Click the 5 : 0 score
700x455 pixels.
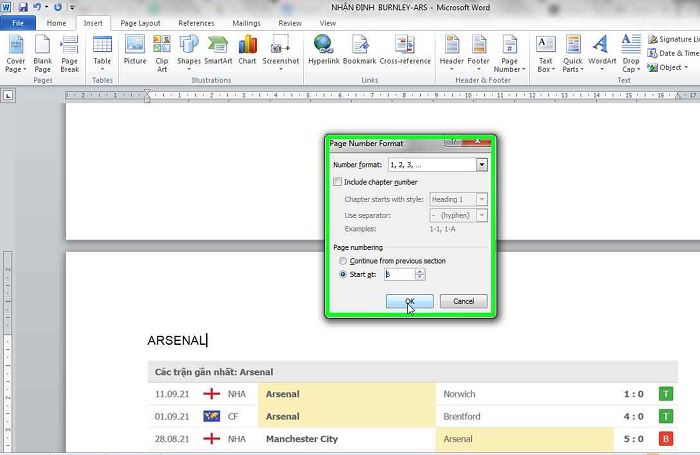(633, 439)
